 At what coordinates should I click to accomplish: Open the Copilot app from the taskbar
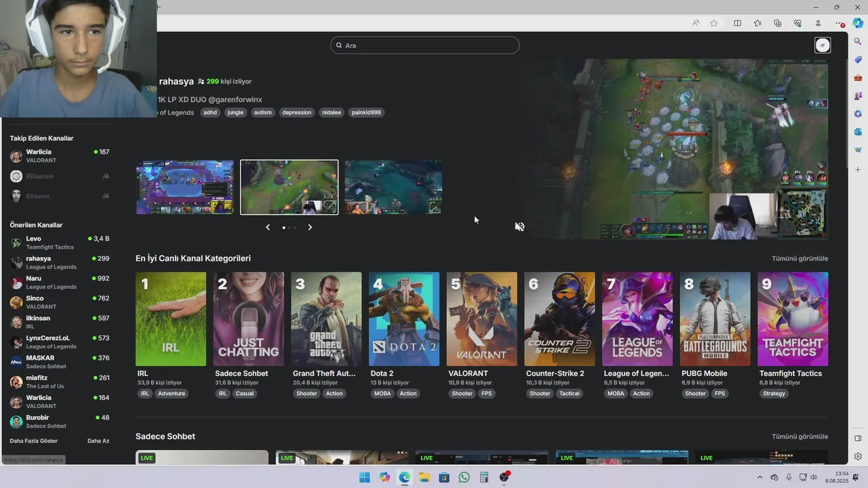tap(384, 477)
